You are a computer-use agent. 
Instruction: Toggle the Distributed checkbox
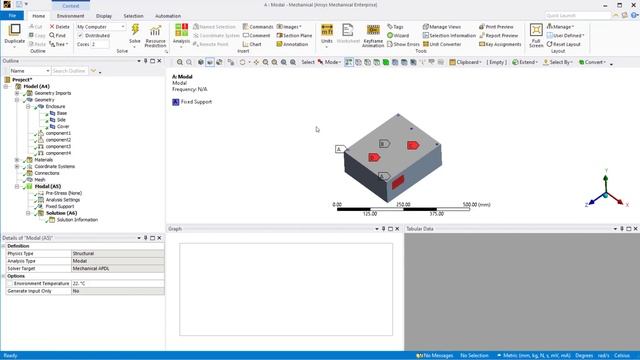click(x=80, y=36)
